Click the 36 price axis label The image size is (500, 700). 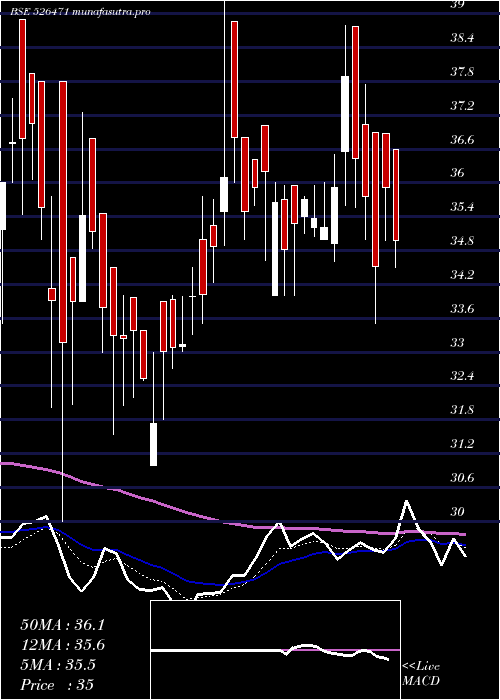point(458,173)
